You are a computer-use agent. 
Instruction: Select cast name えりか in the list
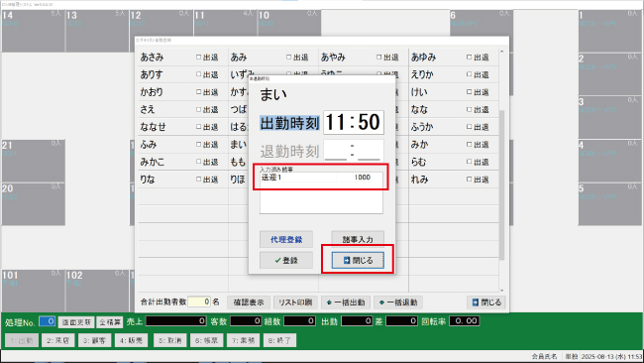[x=422, y=74]
